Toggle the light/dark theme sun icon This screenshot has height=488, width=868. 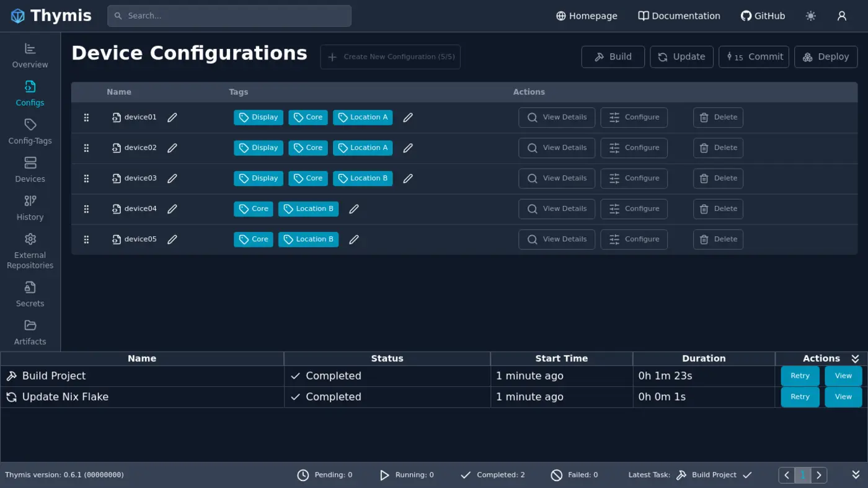[810, 16]
